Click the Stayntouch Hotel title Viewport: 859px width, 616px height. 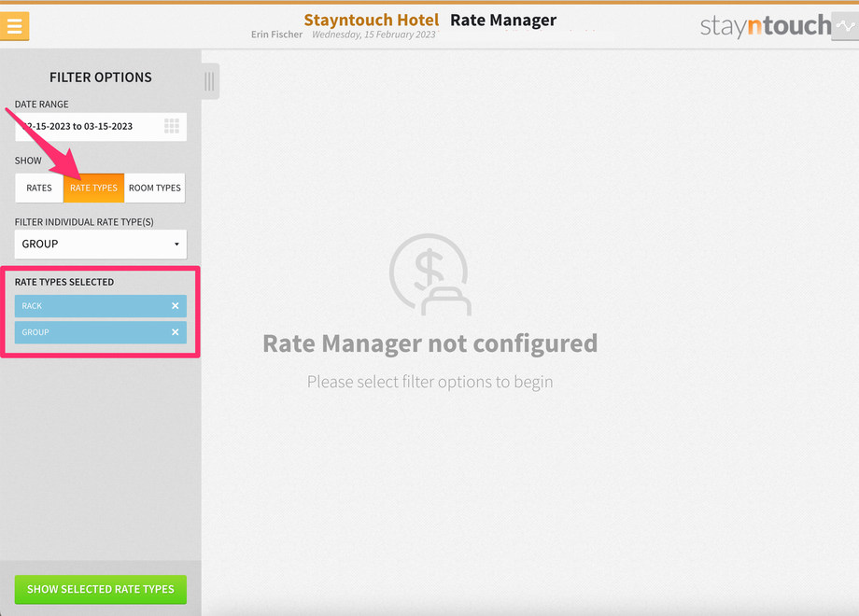tap(372, 20)
